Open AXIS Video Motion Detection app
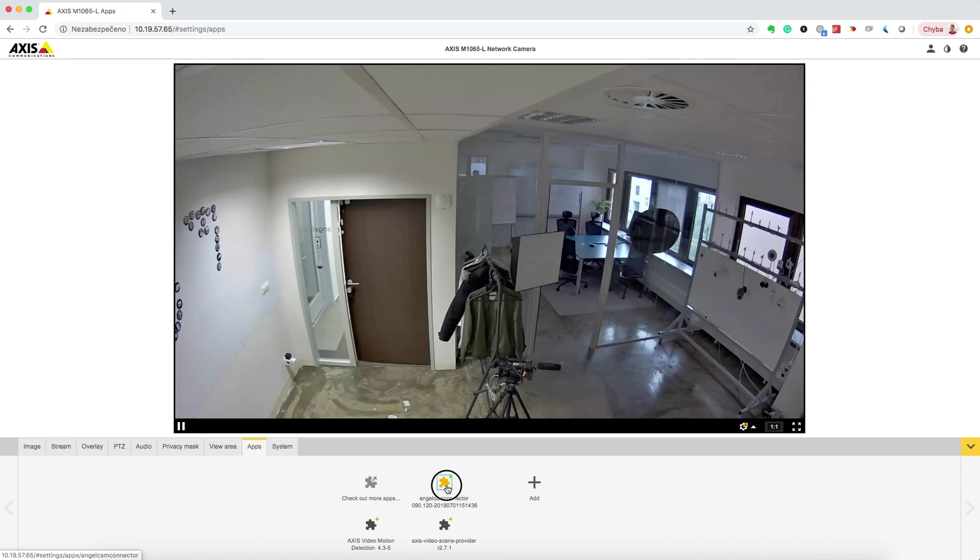The image size is (980, 560). [371, 525]
